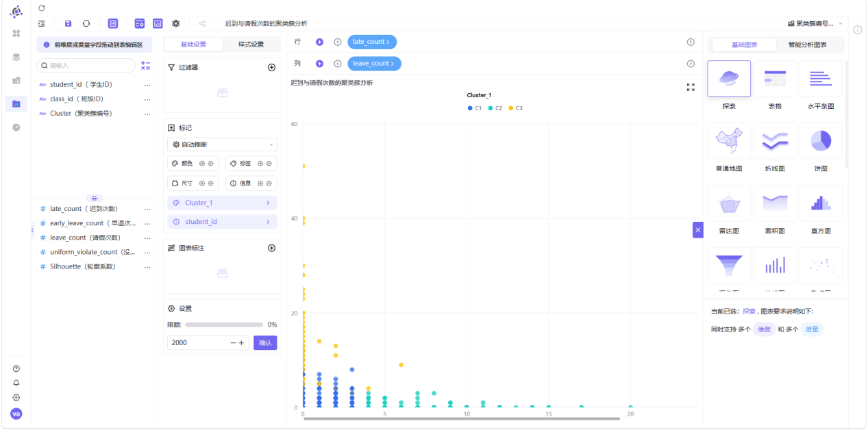The height and width of the screenshot is (430, 868).
Task: Open the table settings toolbar icon
Action: coord(140,23)
